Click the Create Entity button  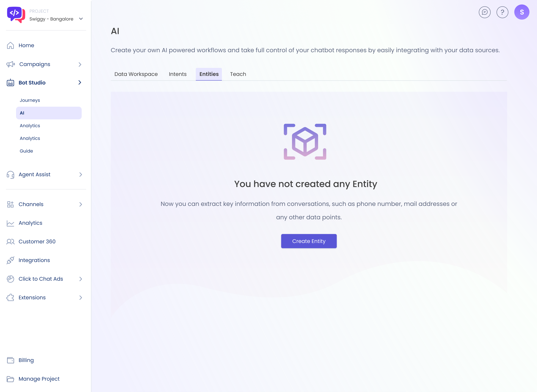pos(309,241)
